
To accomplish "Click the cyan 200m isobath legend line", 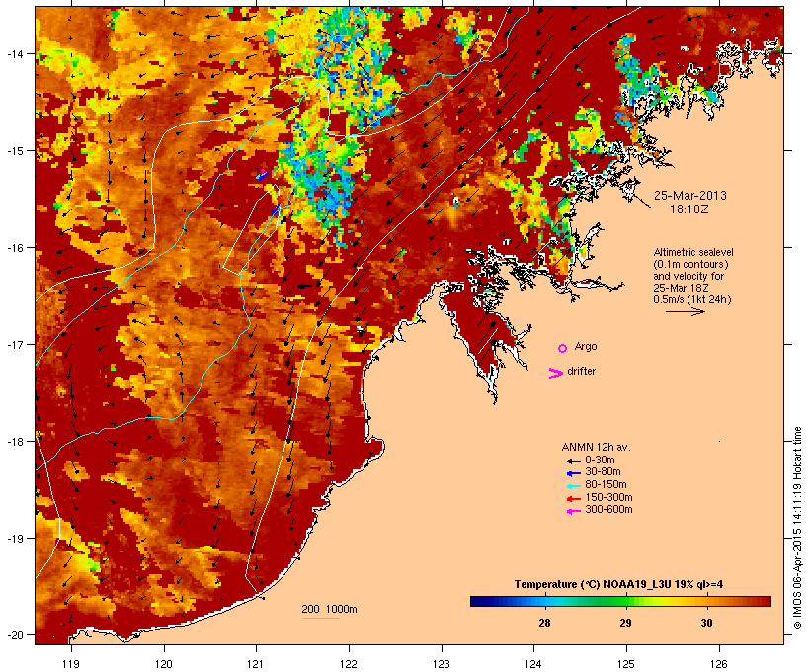I will [x=320, y=618].
